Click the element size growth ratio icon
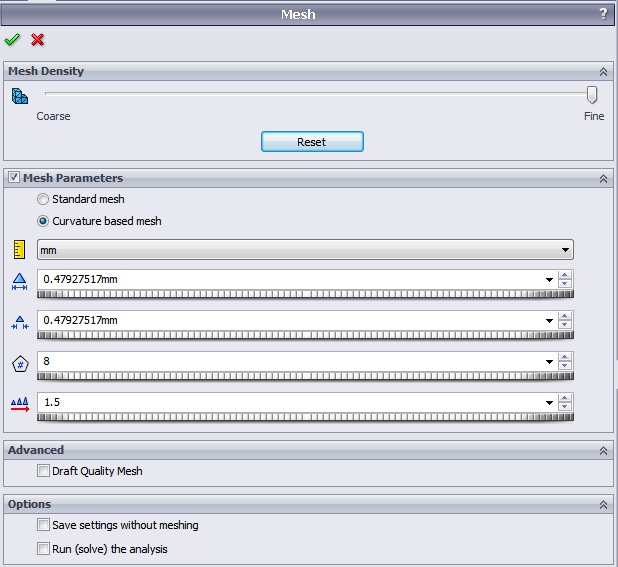Viewport: 618px width, 567px height. coord(20,404)
